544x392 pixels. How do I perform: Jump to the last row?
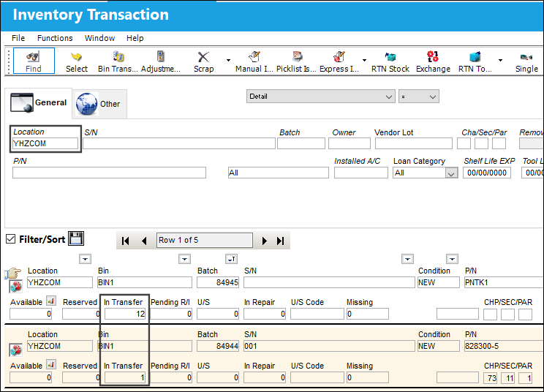[x=280, y=241]
